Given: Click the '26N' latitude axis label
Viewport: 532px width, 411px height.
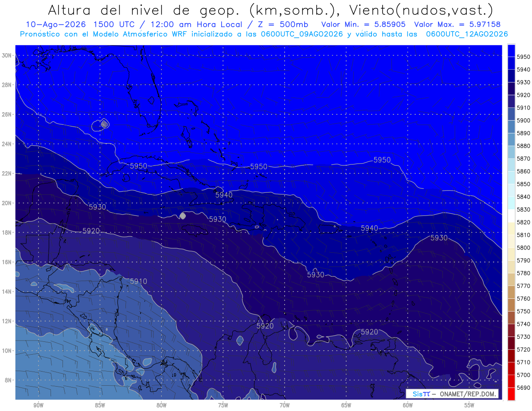Looking at the screenshot, I should (7, 114).
